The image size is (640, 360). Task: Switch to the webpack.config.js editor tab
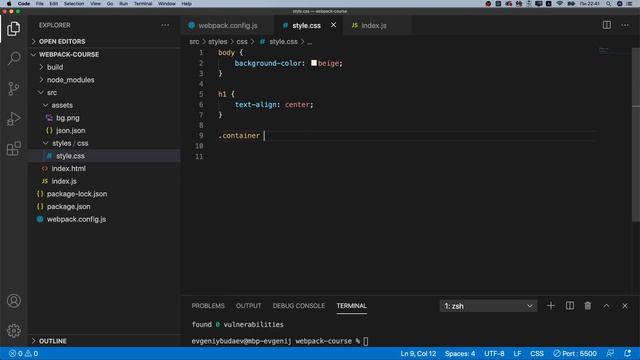point(228,25)
